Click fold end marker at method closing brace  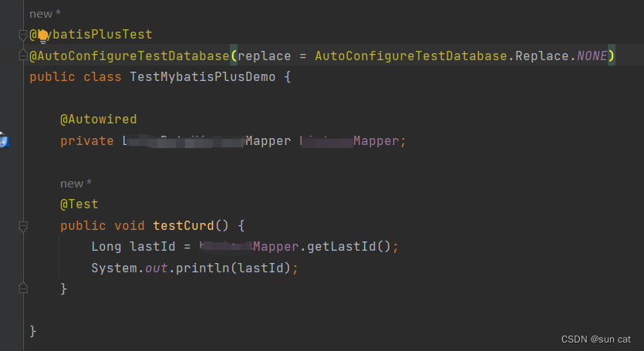(x=22, y=289)
